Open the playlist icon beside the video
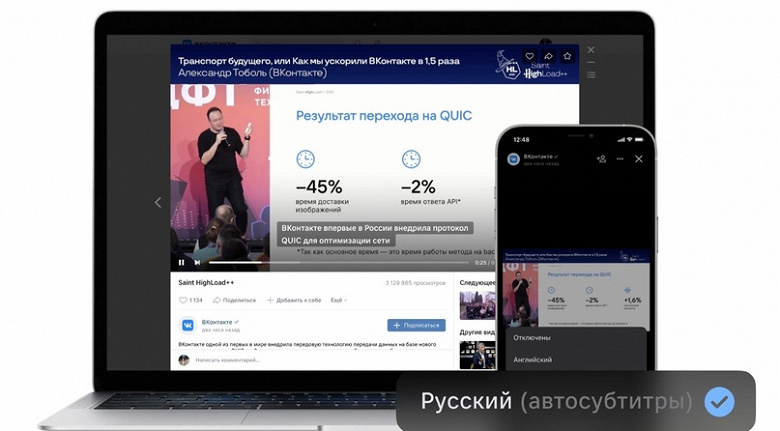 point(591,75)
